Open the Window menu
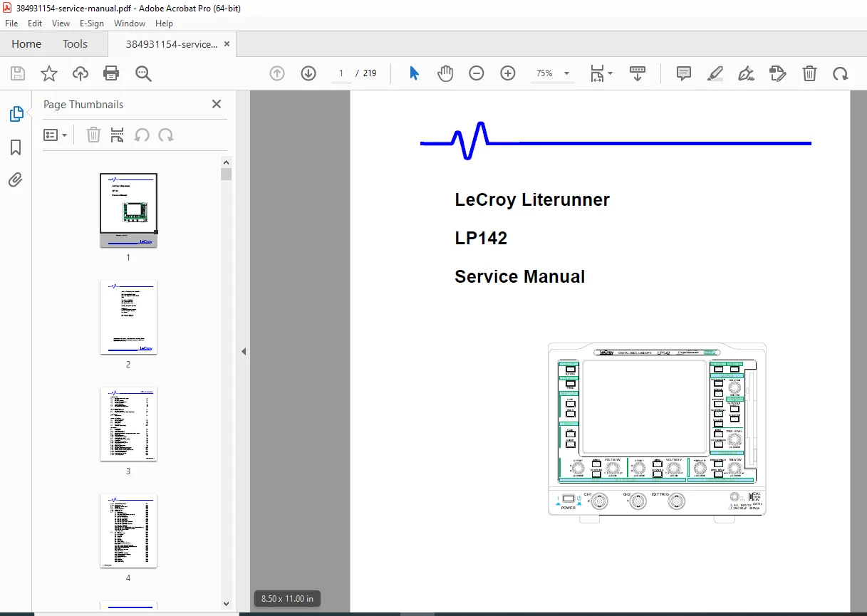The height and width of the screenshot is (616, 867). 130,24
